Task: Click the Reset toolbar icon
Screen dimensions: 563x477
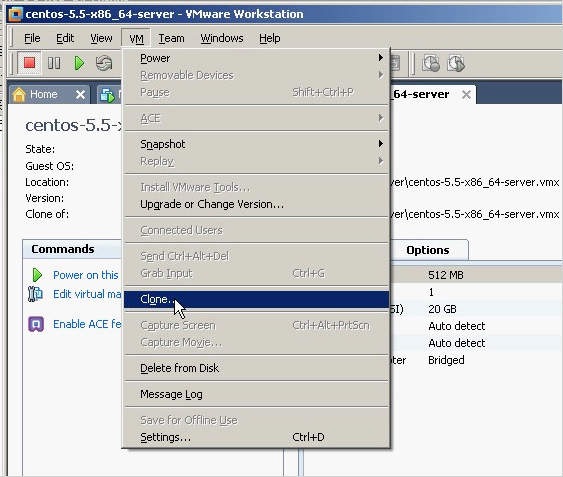Action: [x=104, y=64]
